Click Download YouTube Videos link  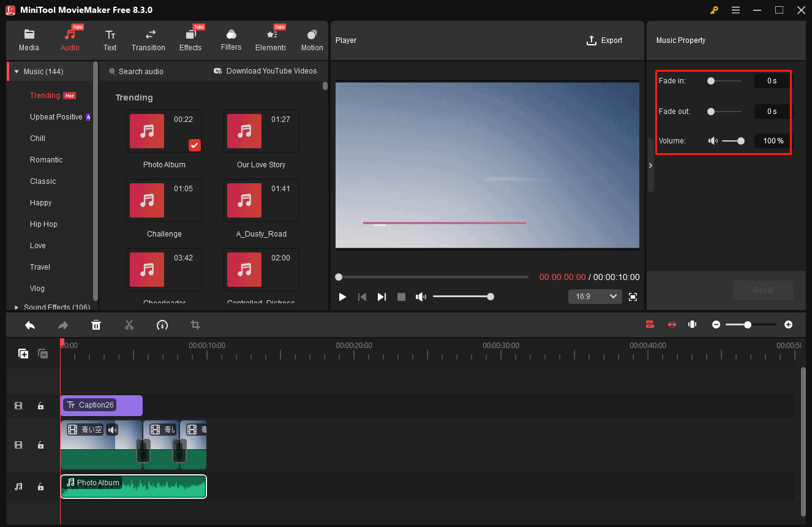point(265,71)
